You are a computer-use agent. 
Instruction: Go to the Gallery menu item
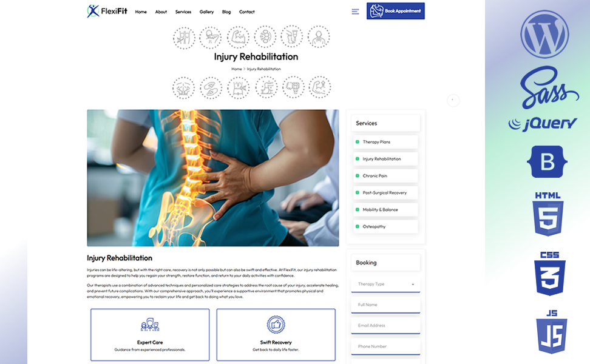206,12
